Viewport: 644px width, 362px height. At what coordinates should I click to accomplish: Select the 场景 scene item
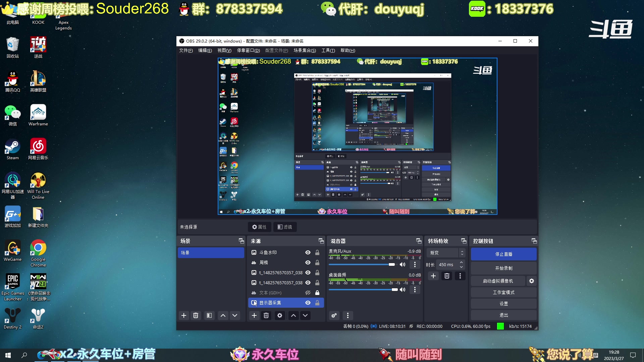(211, 253)
